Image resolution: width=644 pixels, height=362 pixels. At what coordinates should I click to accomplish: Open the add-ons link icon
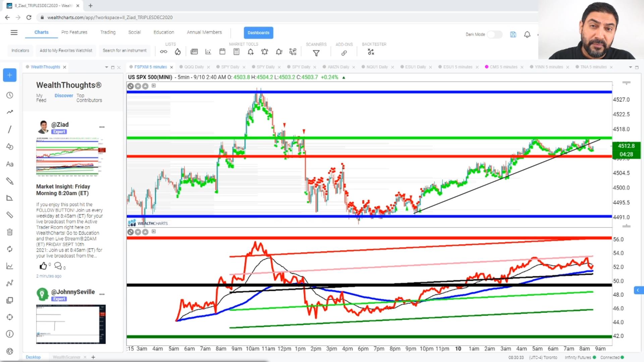[x=344, y=53]
